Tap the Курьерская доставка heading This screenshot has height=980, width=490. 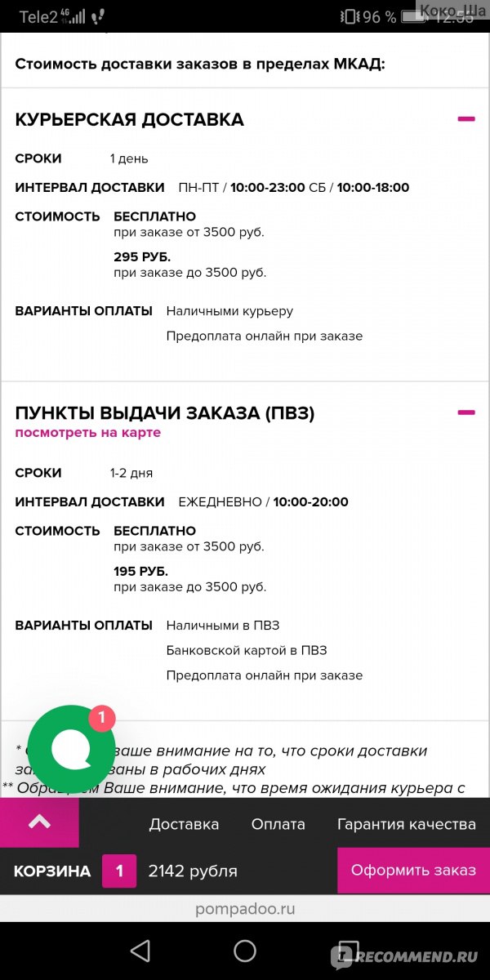coord(129,119)
